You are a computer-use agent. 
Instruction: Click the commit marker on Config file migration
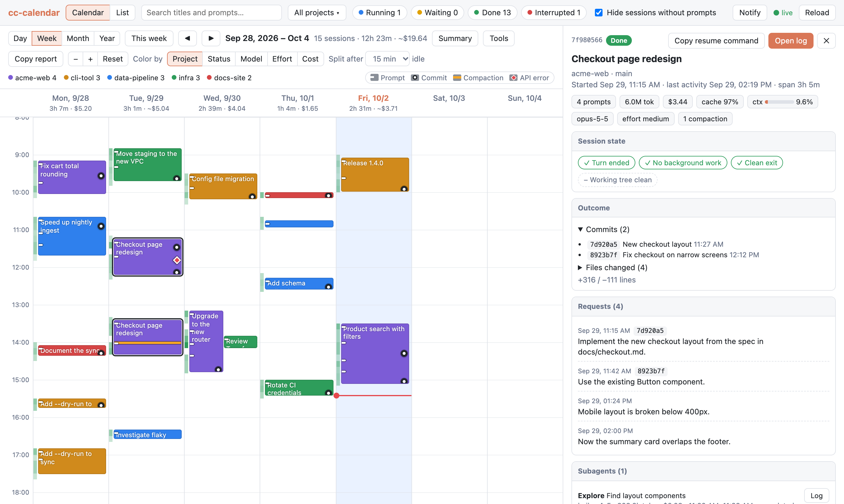point(252,196)
